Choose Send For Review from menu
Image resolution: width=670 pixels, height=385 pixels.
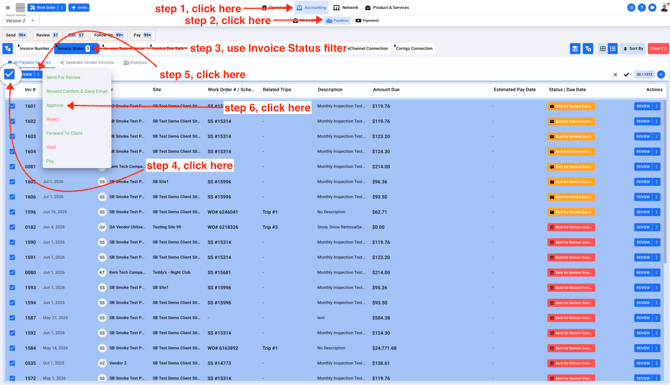click(63, 77)
